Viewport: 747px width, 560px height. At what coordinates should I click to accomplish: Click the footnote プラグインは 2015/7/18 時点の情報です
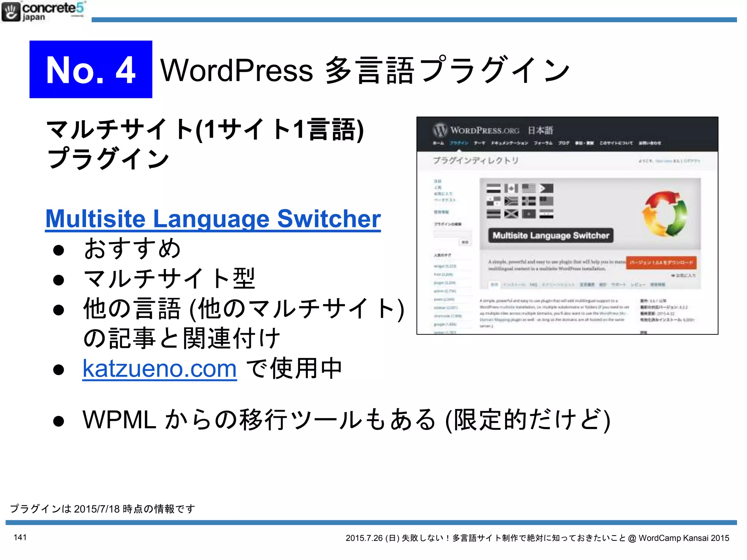(103, 509)
